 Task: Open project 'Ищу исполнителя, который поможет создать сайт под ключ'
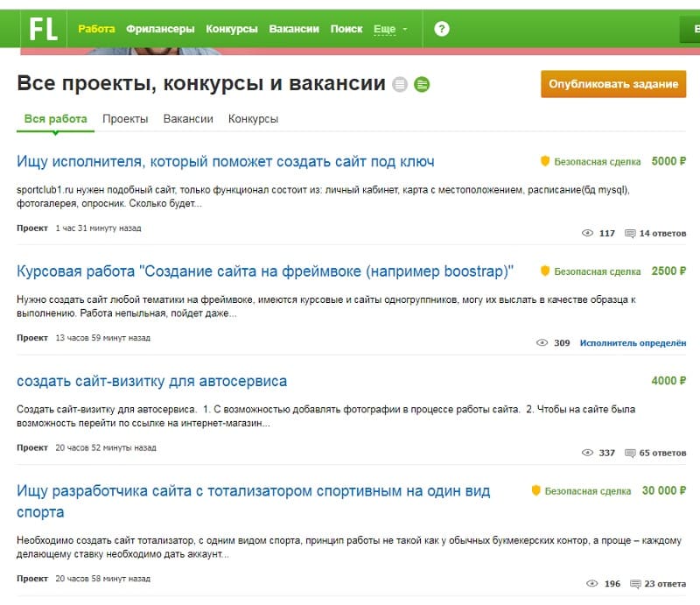226,161
